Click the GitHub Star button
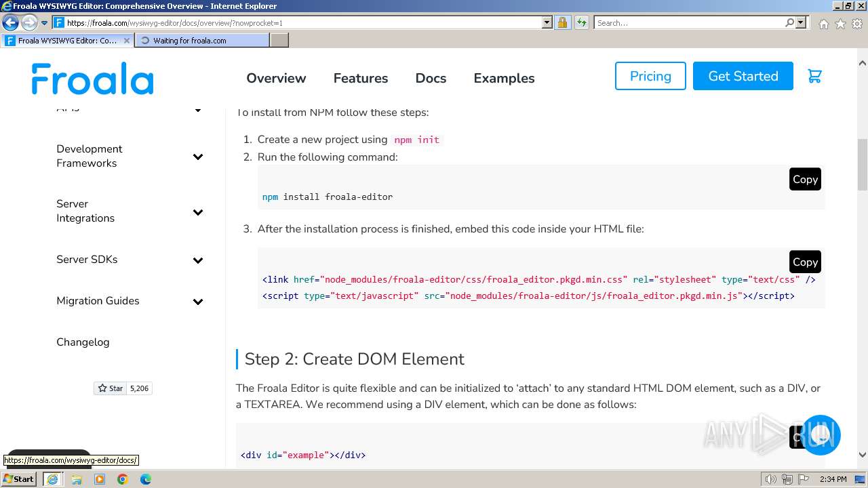This screenshot has height=488, width=868. coord(110,388)
